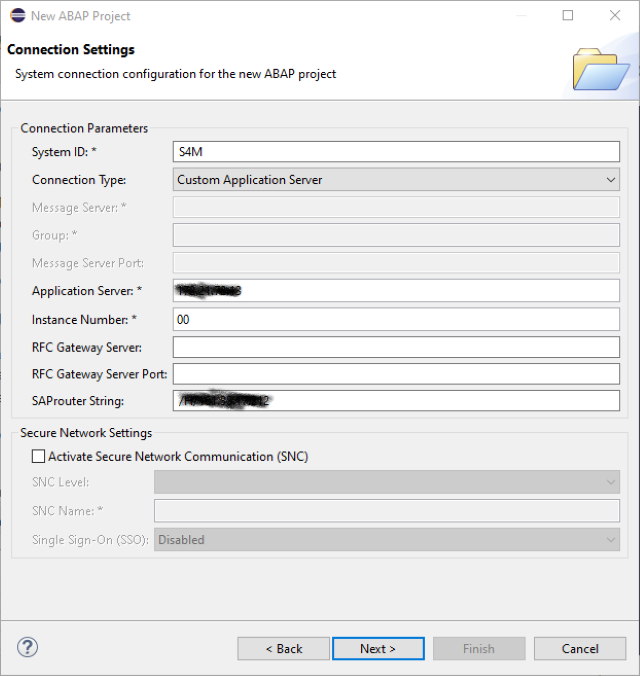Screen dimensions: 640x676
Task: Click the Eclipse icon in title bar
Action: click(x=18, y=16)
